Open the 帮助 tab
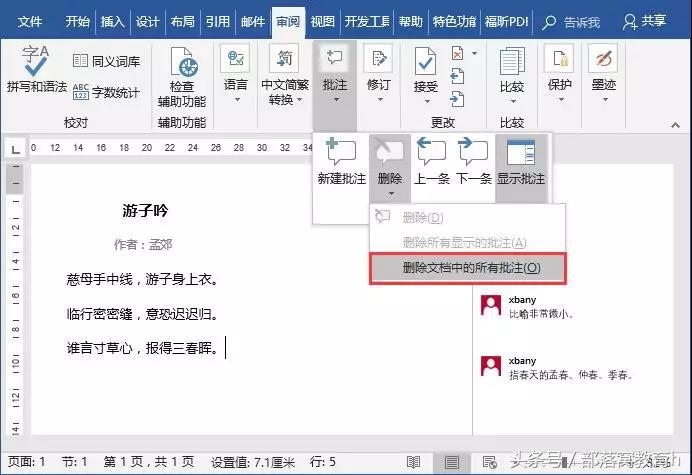Viewport: 692px width, 475px height. (410, 22)
